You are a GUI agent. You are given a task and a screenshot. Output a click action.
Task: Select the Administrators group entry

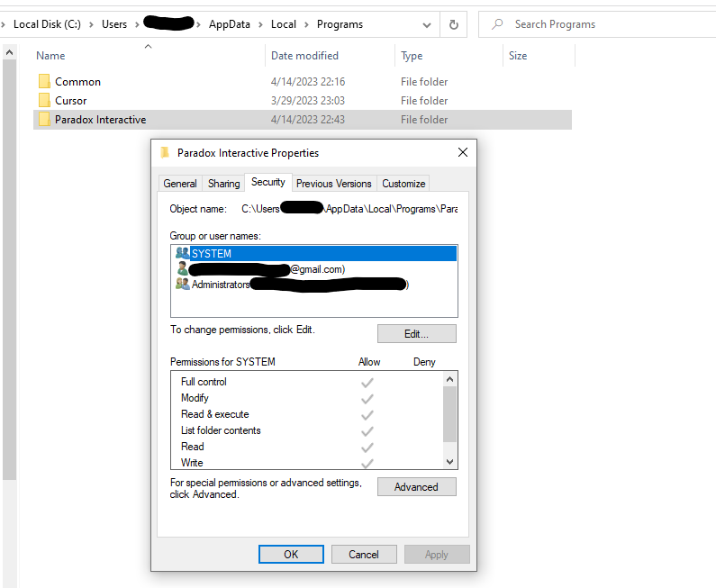(x=314, y=285)
